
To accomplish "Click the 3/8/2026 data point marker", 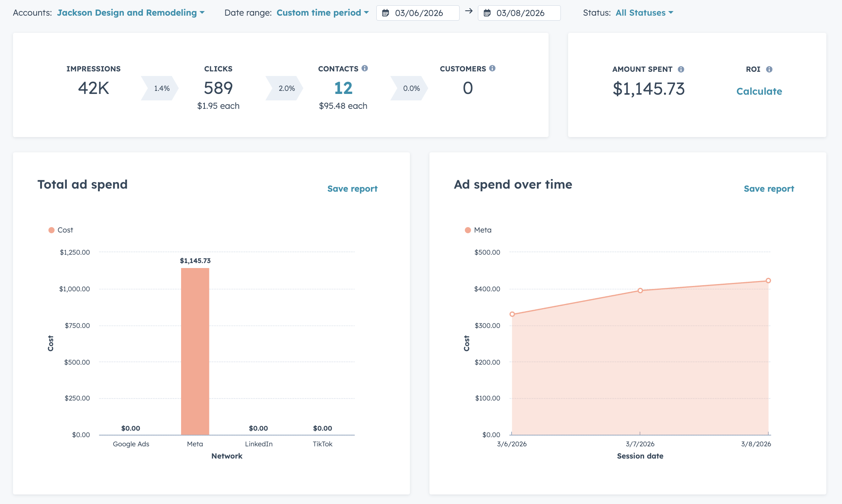I will 768,281.
